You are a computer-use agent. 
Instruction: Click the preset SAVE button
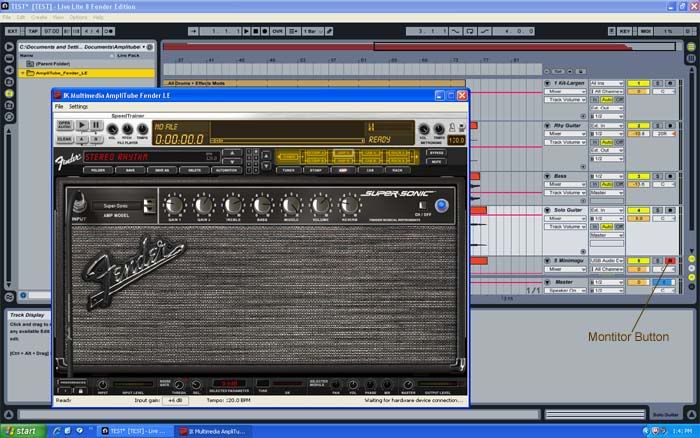click(130, 170)
